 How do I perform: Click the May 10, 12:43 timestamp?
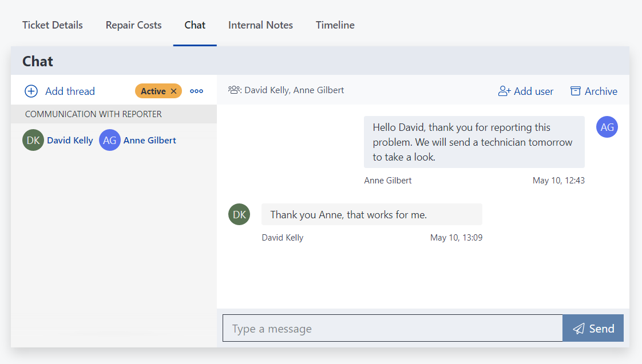558,181
